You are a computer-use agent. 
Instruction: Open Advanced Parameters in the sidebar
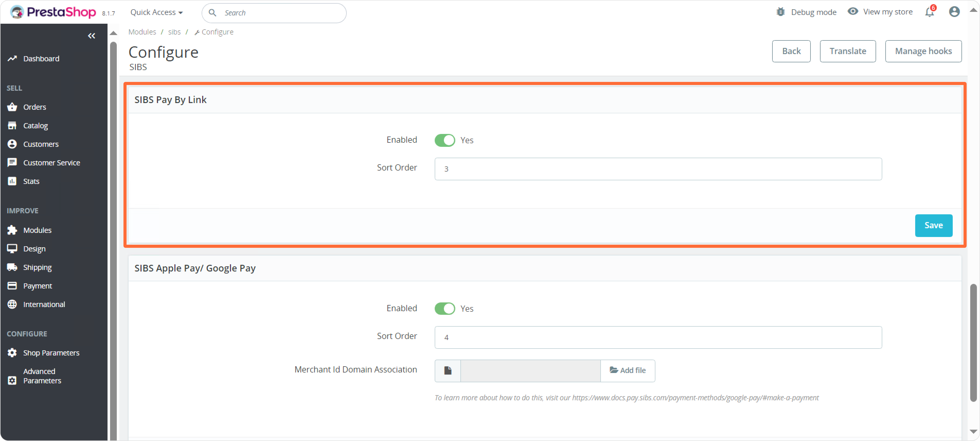point(42,376)
